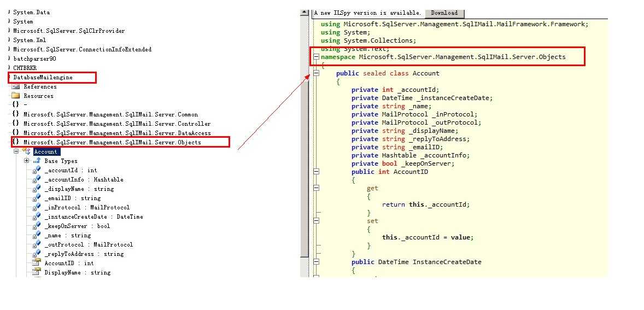Viewport: 644px width, 310px height.
Task: Collapse the public int AccountID property block
Action: (316, 172)
